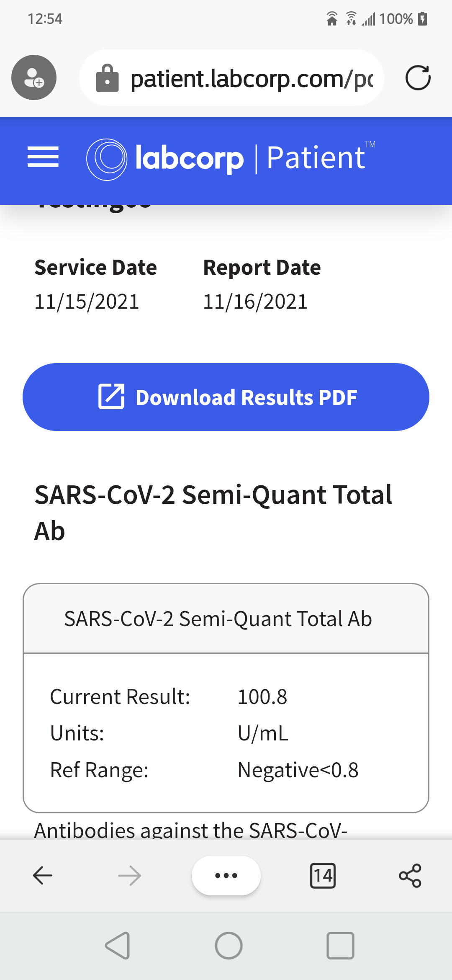Open the tab switcher showing 14 tabs
This screenshot has width=452, height=980.
pos(323,875)
